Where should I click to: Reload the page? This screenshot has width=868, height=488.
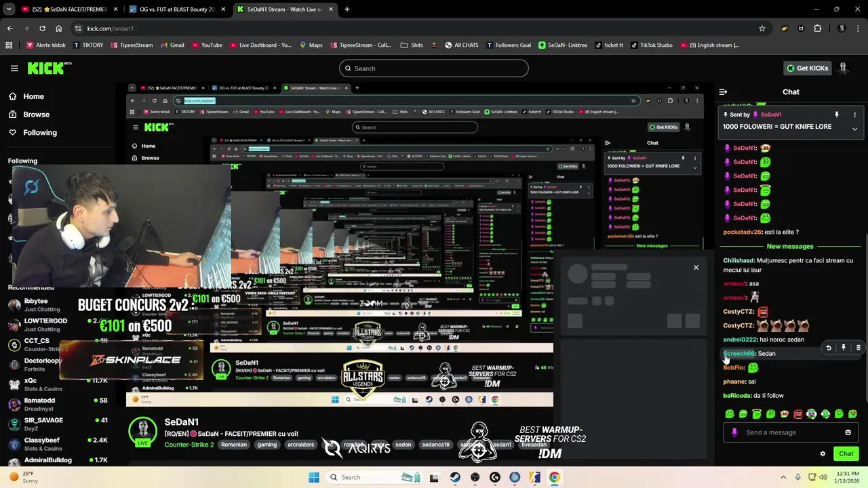pos(42,28)
